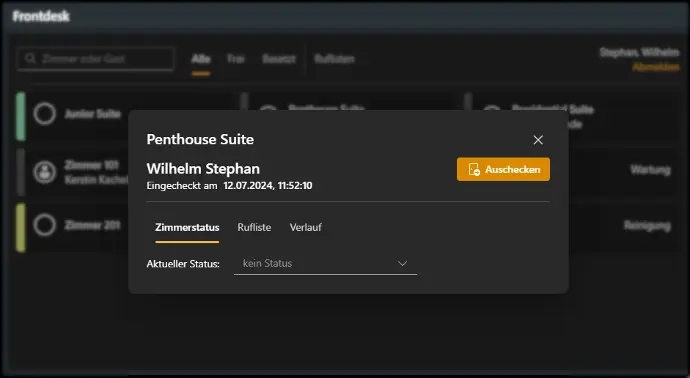Image resolution: width=690 pixels, height=378 pixels.
Task: Open the Ruflisten view
Action: click(334, 59)
